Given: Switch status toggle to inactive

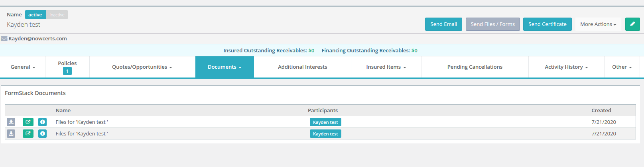Looking at the screenshot, I should click(57, 15).
